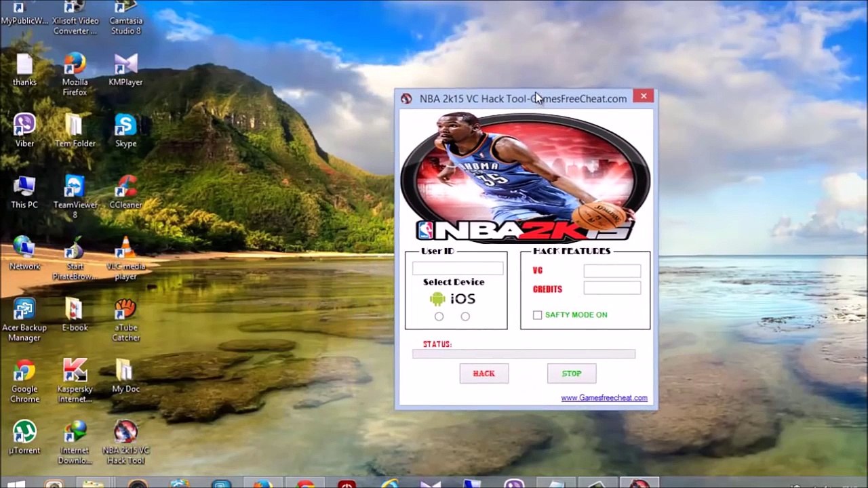Click the STATUS progress bar

[x=524, y=354]
